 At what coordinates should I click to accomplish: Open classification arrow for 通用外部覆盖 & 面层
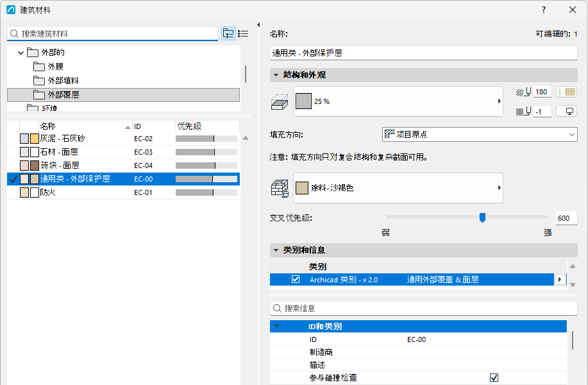click(560, 280)
